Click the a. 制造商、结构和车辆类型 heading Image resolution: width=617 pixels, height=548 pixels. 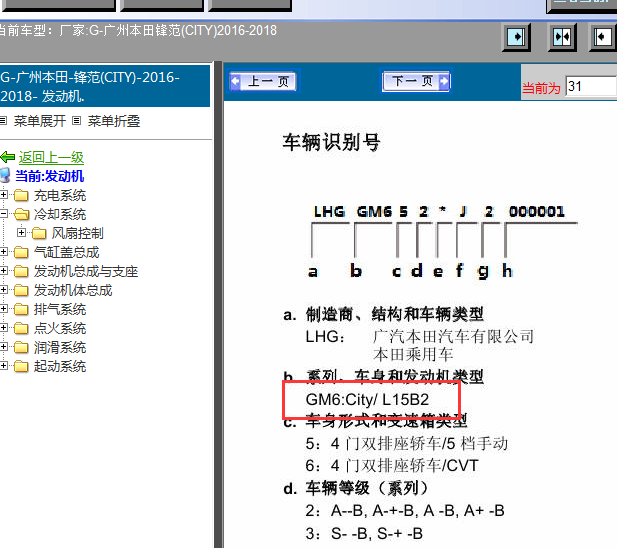(383, 314)
